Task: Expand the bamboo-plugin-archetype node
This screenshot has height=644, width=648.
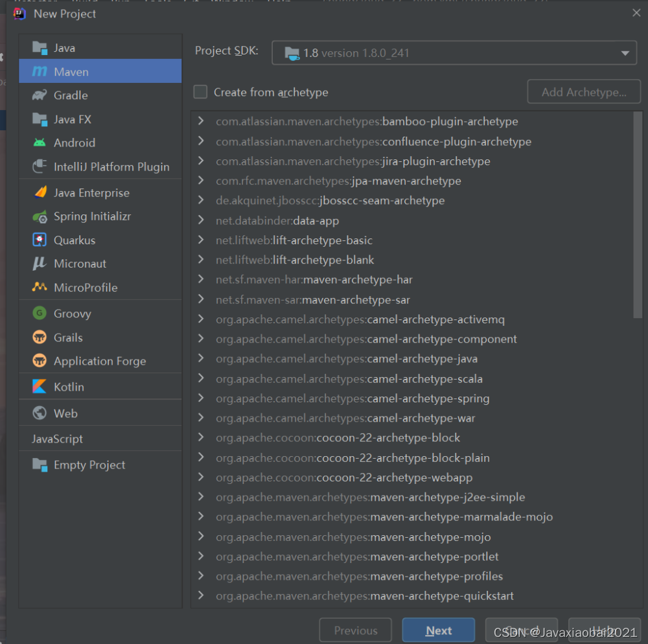Action: [201, 121]
